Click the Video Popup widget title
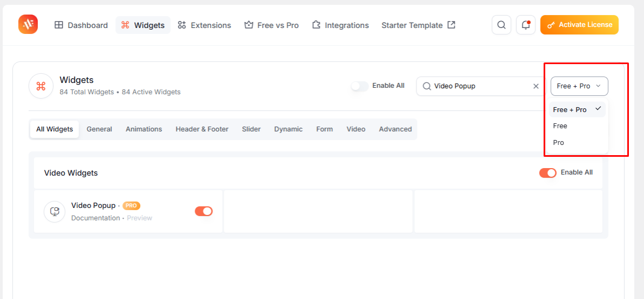Image resolution: width=644 pixels, height=299 pixels. point(93,205)
